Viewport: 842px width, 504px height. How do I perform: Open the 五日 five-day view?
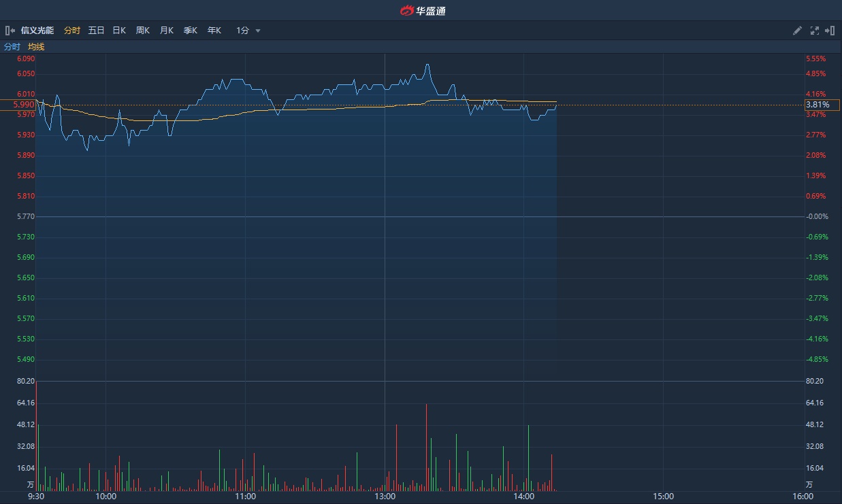[x=96, y=31]
